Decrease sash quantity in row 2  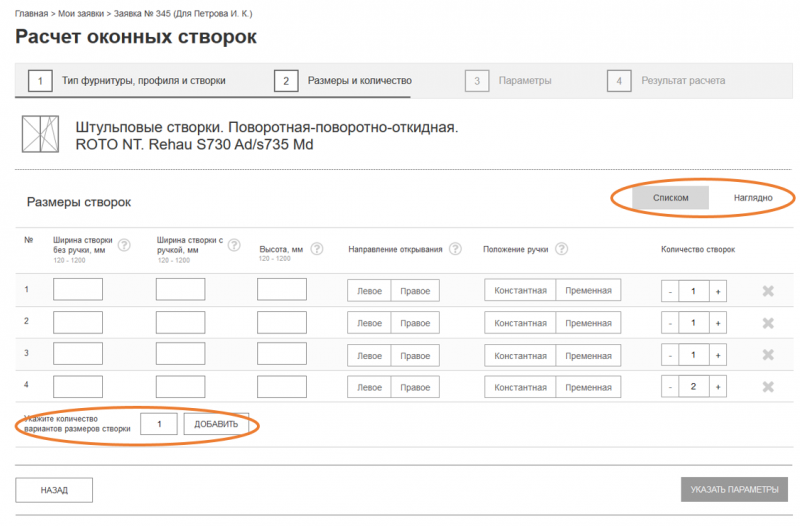click(x=670, y=323)
